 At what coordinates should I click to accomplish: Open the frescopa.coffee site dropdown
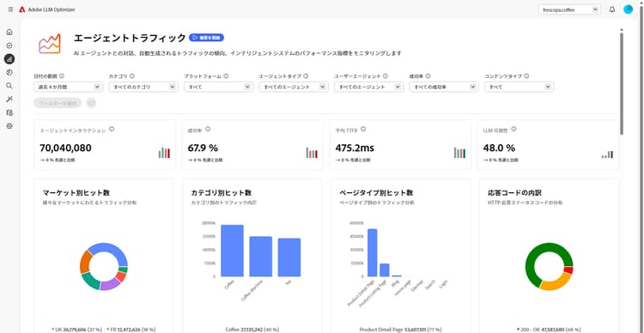pos(569,9)
